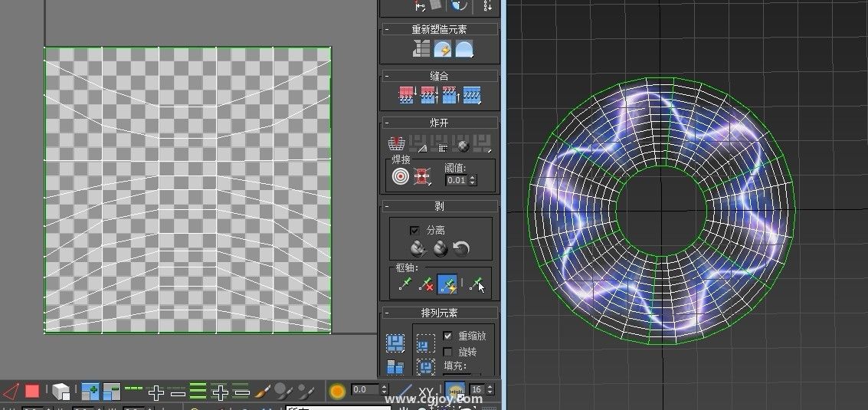
Task: Click the 阈值 threshold spinner arrows
Action: click(472, 180)
